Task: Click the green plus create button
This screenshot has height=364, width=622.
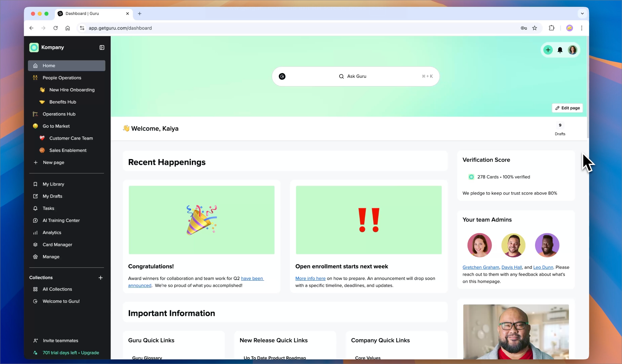Action: coord(548,50)
